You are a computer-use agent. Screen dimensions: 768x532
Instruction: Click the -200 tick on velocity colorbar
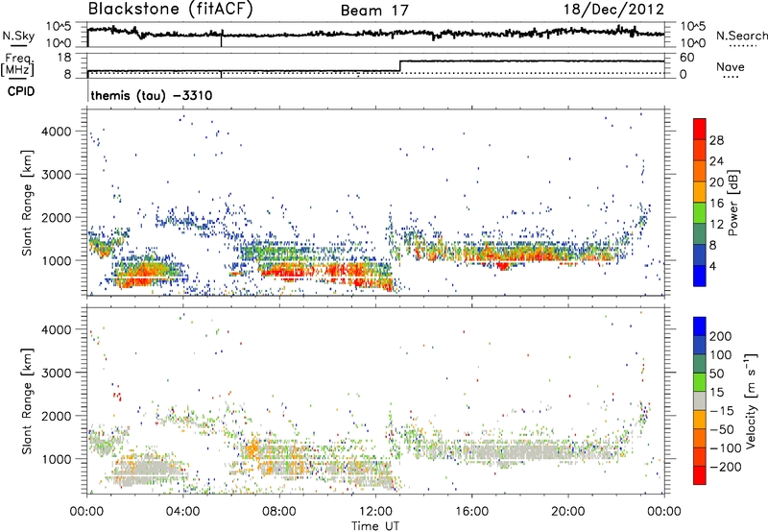point(725,467)
